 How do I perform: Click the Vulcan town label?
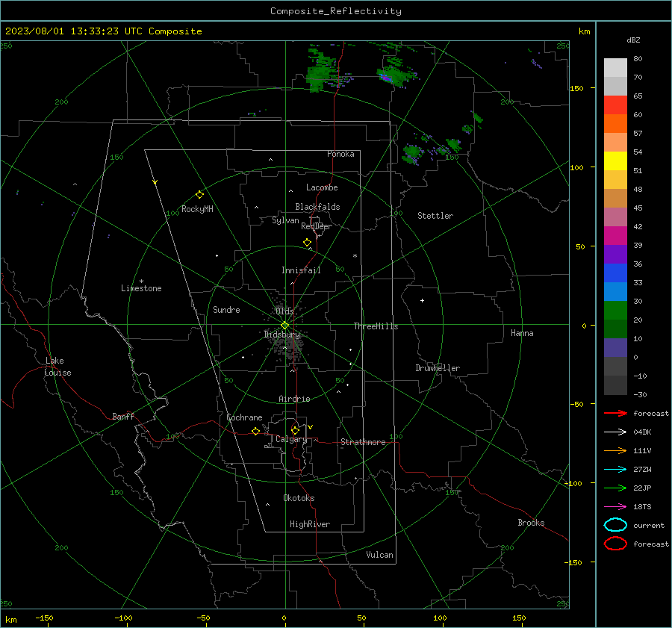pos(379,555)
